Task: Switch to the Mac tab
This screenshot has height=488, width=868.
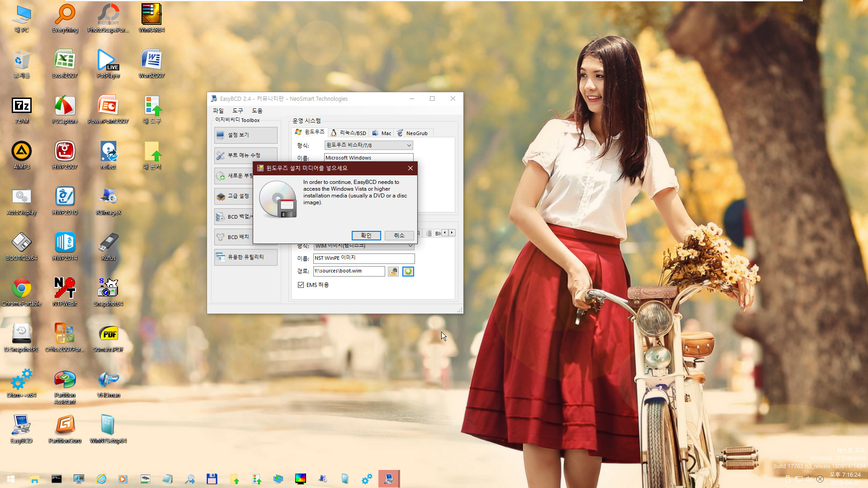Action: [382, 133]
